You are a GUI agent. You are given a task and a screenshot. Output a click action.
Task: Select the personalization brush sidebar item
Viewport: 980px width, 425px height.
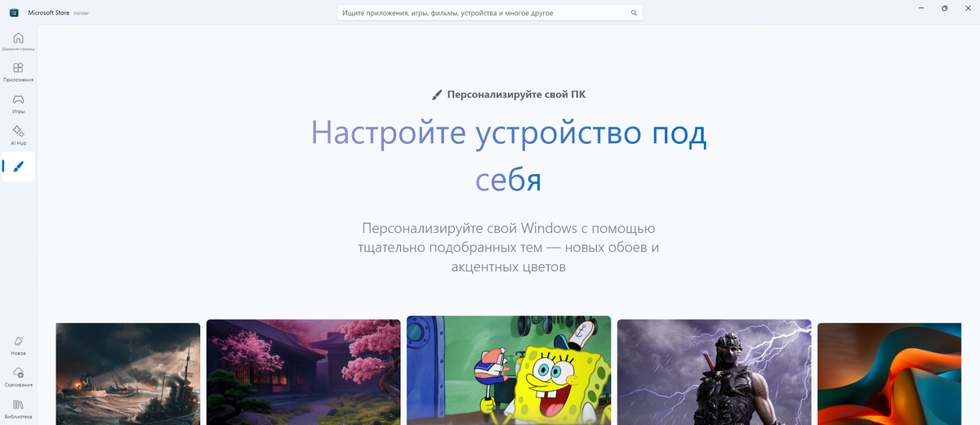click(18, 166)
